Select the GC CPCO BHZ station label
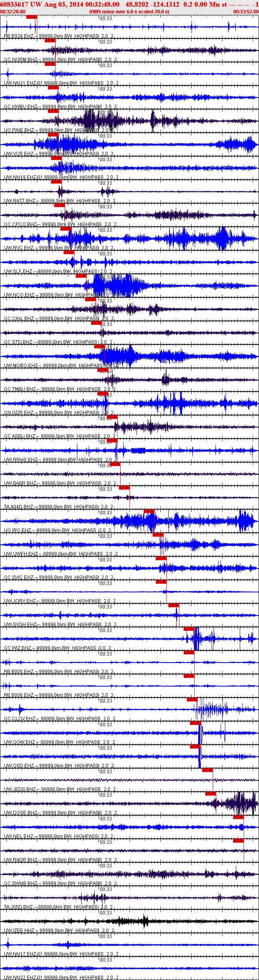The width and height of the screenshot is (259, 980). 60,224
